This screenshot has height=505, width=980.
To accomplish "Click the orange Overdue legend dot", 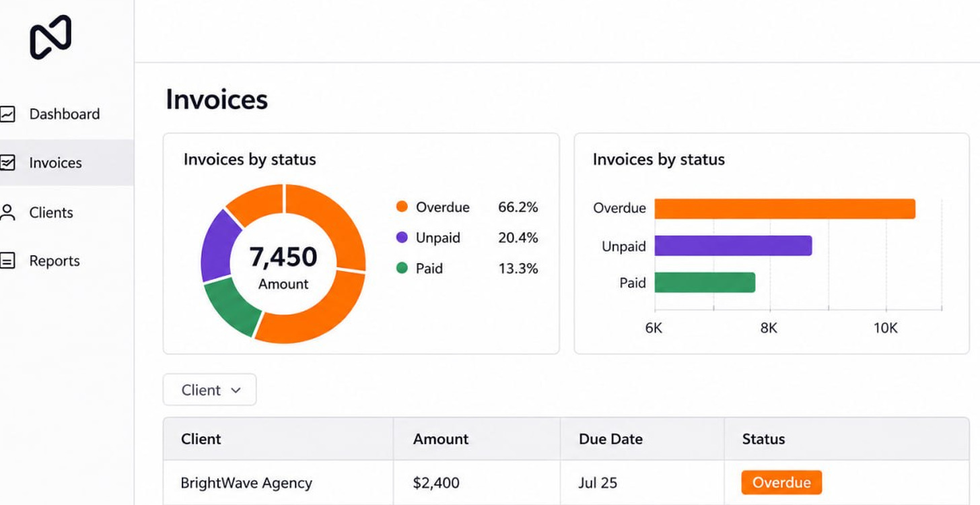I will (x=402, y=207).
